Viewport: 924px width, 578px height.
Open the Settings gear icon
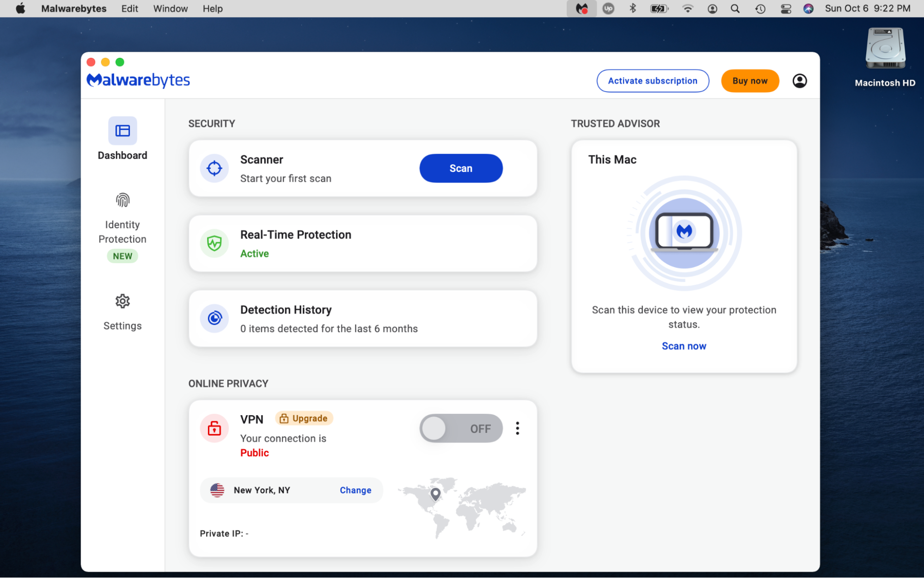[122, 301]
